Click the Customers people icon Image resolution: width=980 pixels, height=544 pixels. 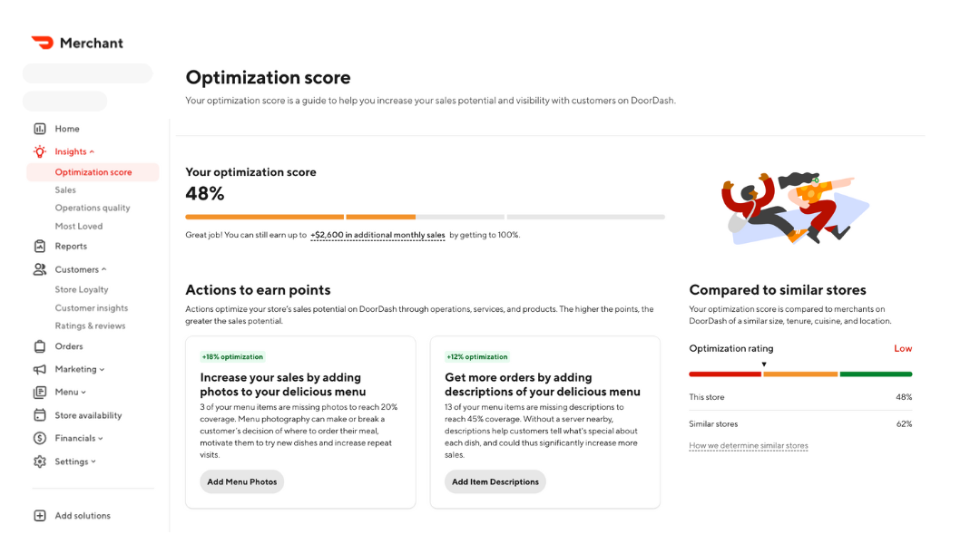click(x=40, y=268)
